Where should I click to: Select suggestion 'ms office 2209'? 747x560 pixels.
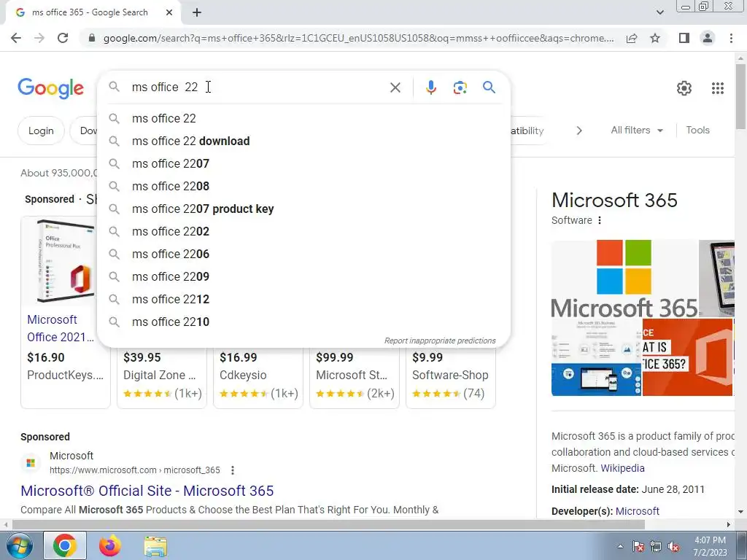coord(303,276)
